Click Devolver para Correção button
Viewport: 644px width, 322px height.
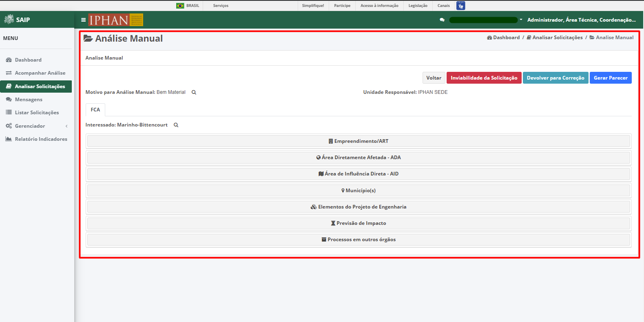tap(555, 78)
